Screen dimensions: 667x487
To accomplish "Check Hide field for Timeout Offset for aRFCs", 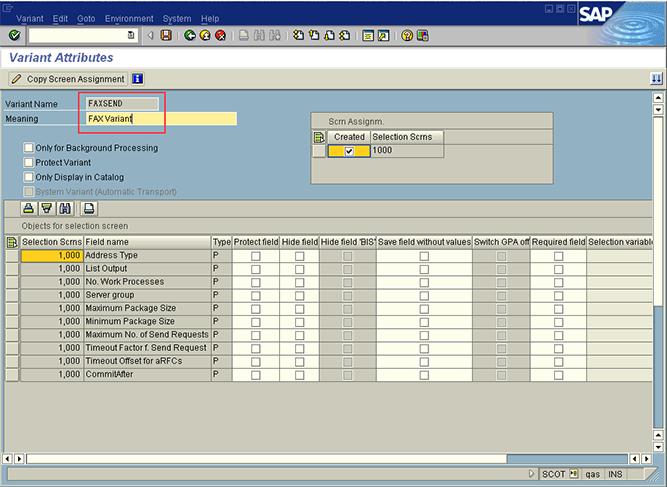I will (300, 362).
